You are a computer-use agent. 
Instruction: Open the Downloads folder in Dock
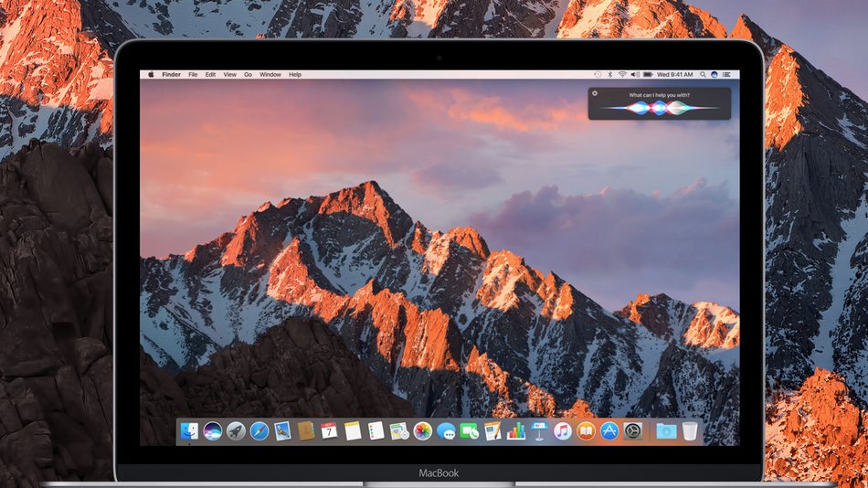[666, 431]
